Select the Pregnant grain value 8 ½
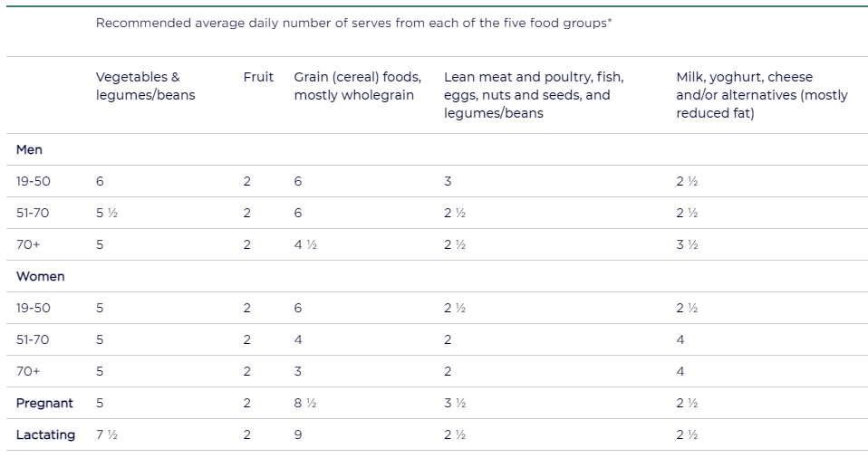The image size is (868, 458). click(x=305, y=403)
